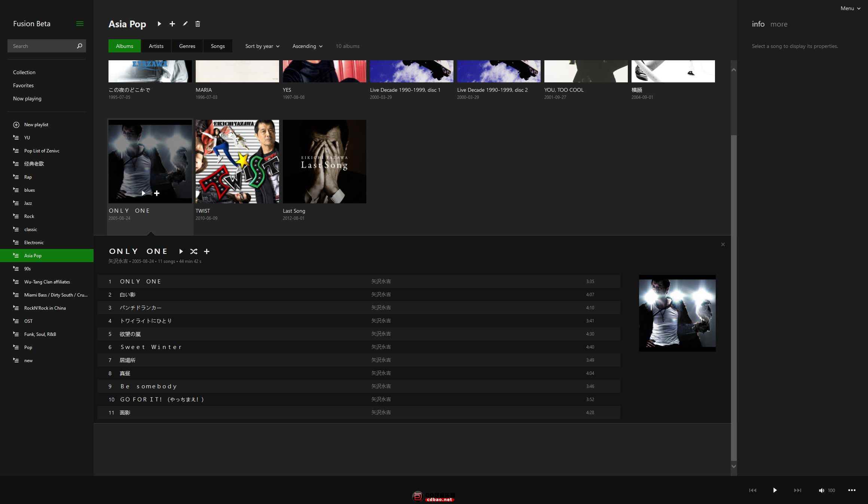Open the TWIST album cover
This screenshot has height=504, width=868.
coord(237,161)
